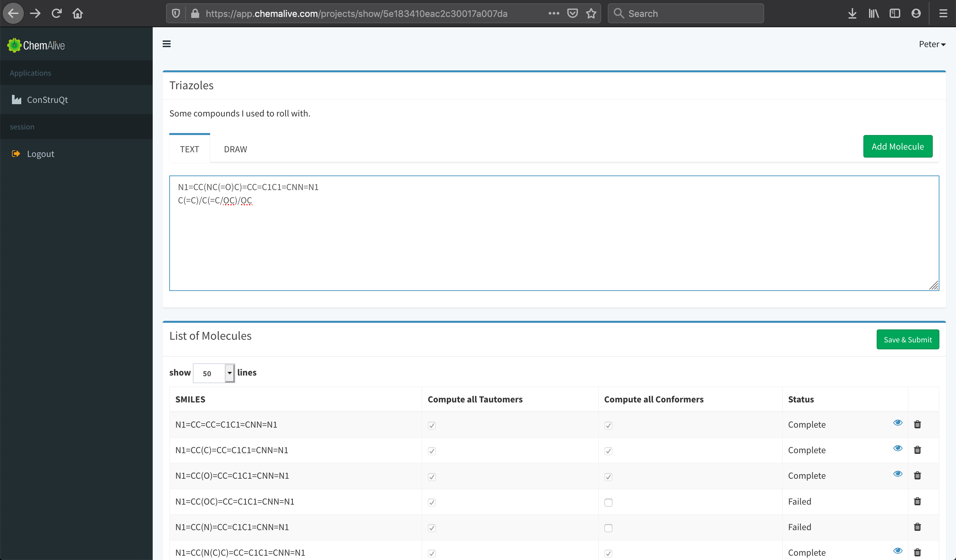This screenshot has width=956, height=560.
Task: Click the ChemAlive logo
Action: 36,45
